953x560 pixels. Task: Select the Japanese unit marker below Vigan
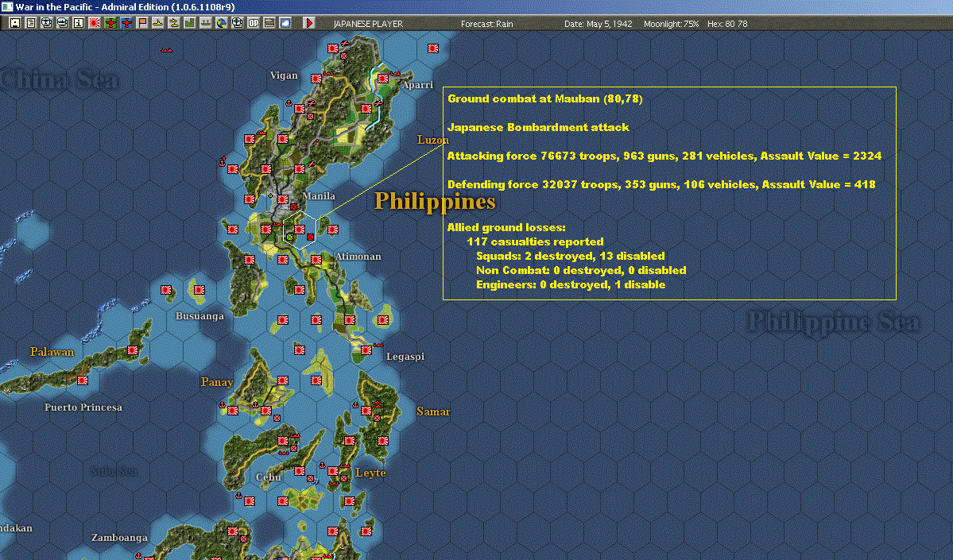pos(299,109)
